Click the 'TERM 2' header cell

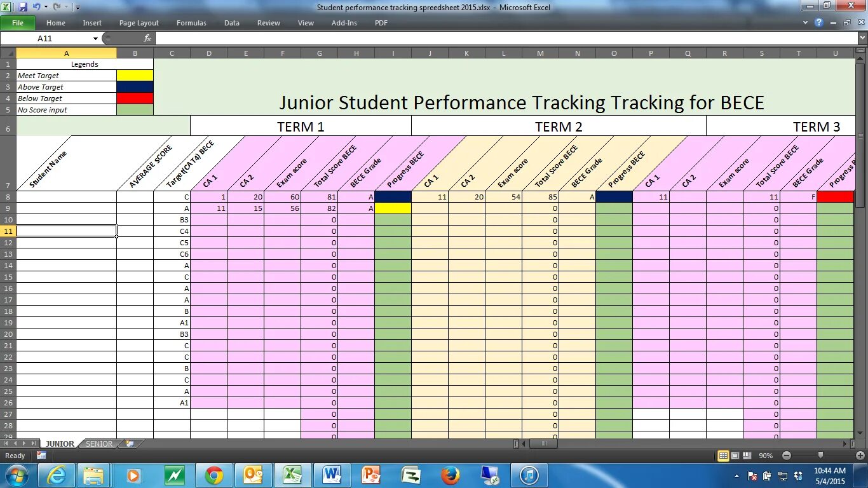click(559, 126)
